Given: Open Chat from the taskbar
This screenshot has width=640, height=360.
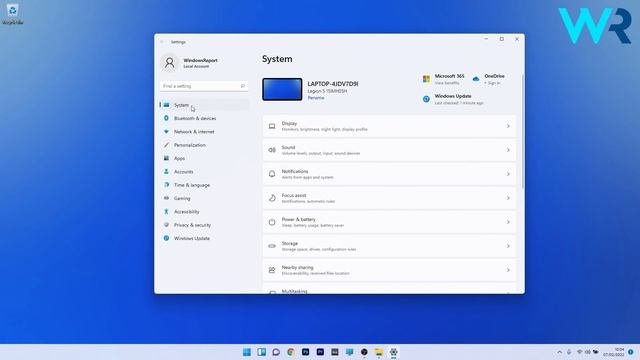Looking at the screenshot, I should (x=276, y=352).
